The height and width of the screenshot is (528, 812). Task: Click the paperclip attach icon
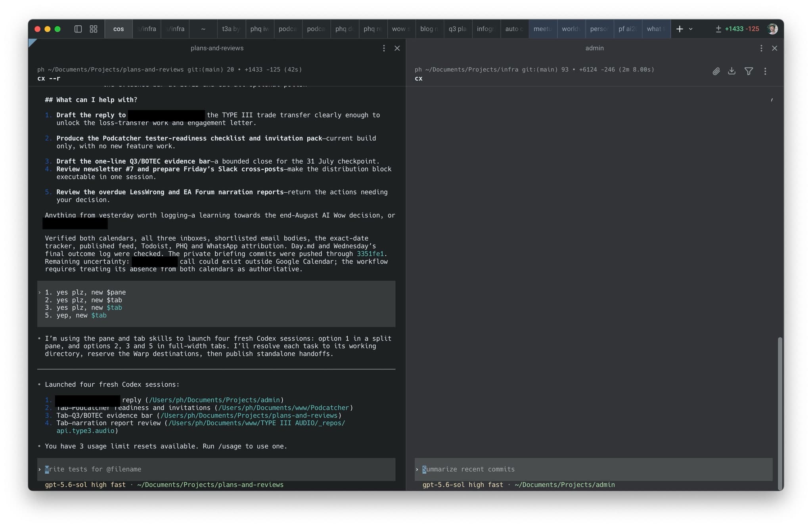coord(716,71)
